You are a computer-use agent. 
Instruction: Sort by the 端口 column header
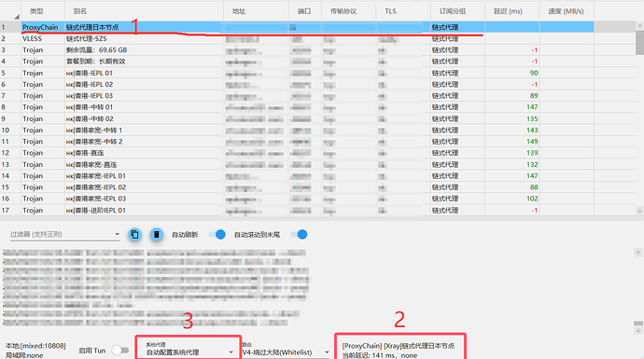coord(305,11)
